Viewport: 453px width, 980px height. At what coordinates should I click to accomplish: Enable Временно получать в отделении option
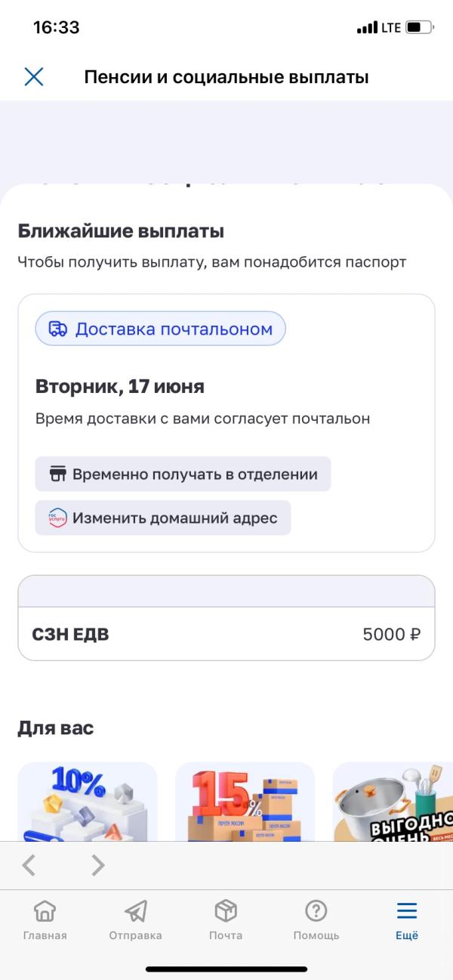183,474
